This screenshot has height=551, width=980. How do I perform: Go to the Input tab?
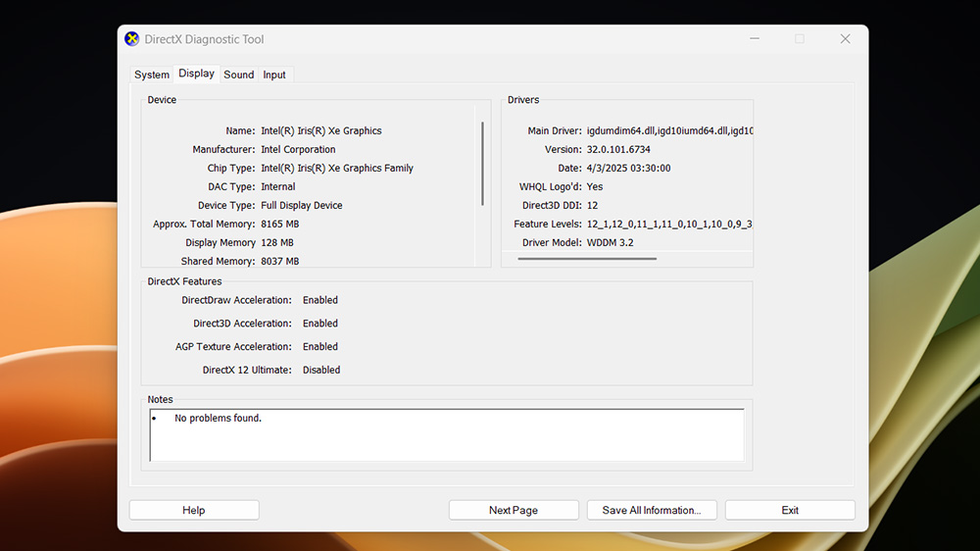tap(274, 75)
